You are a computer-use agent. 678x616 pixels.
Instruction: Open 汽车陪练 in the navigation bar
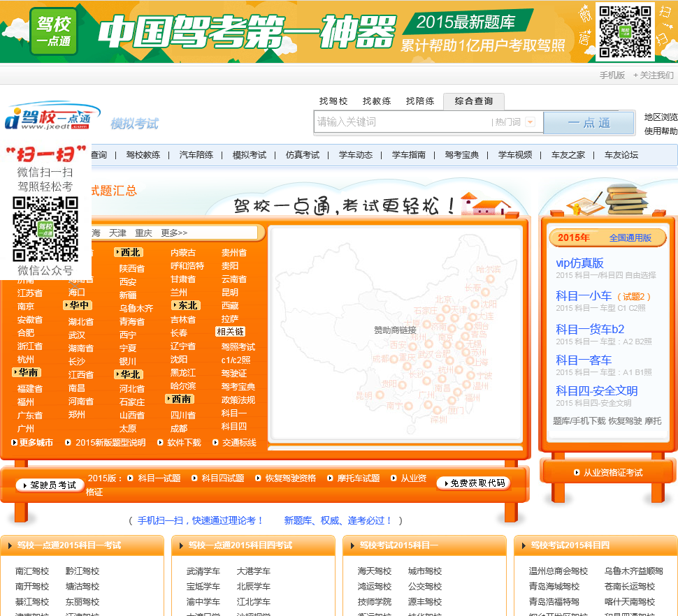[196, 154]
